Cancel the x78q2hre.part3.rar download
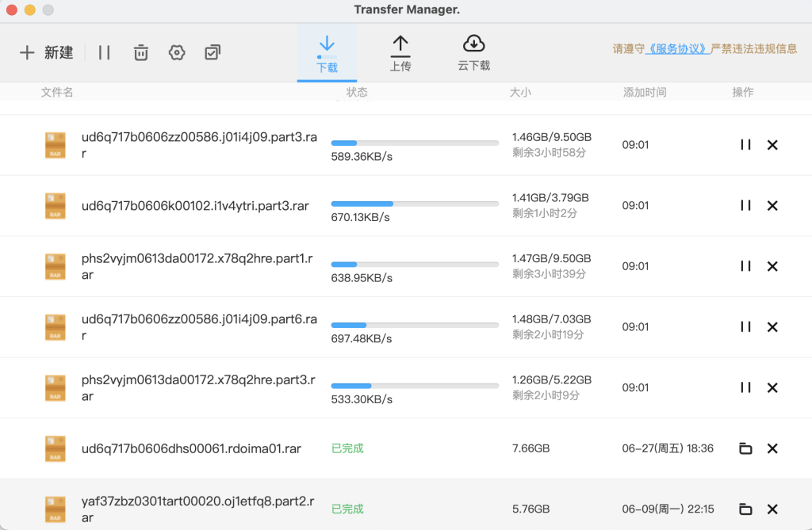 point(772,387)
